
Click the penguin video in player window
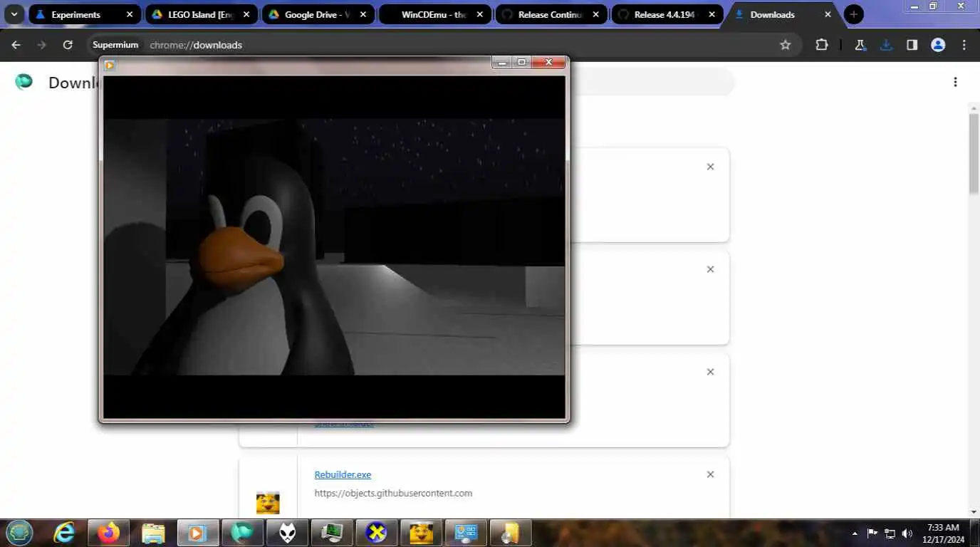[334, 246]
